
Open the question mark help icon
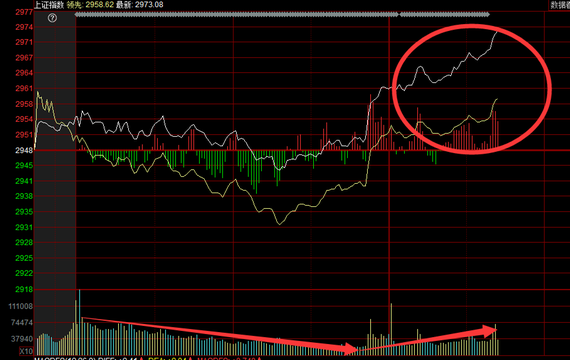52,17
